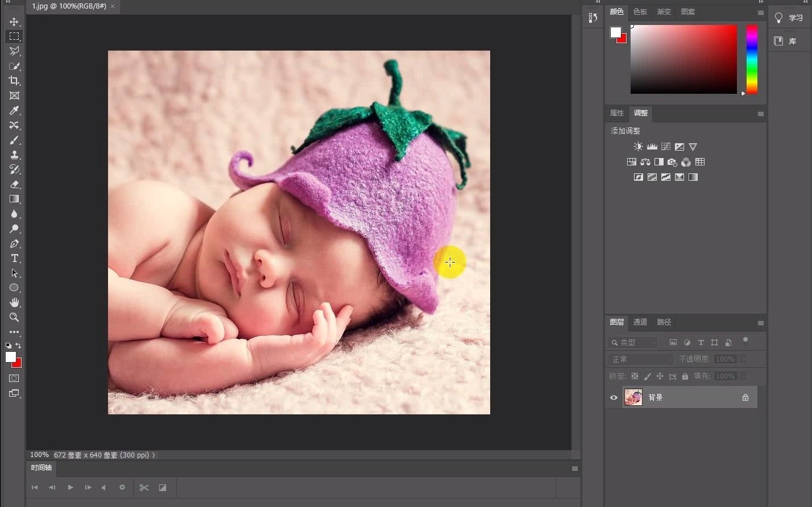
Task: Select the Dodge tool
Action: click(x=14, y=228)
